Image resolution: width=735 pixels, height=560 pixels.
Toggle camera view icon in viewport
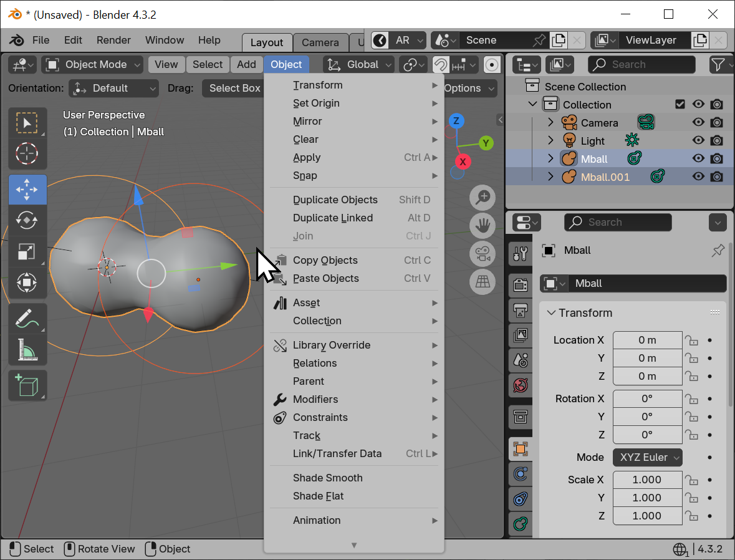point(483,254)
